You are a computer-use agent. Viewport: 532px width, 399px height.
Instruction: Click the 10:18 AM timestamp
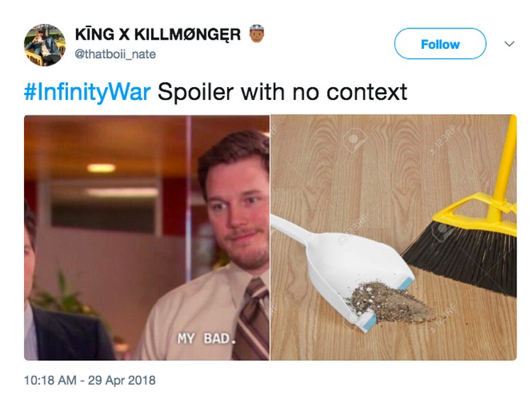pyautogui.click(x=50, y=380)
